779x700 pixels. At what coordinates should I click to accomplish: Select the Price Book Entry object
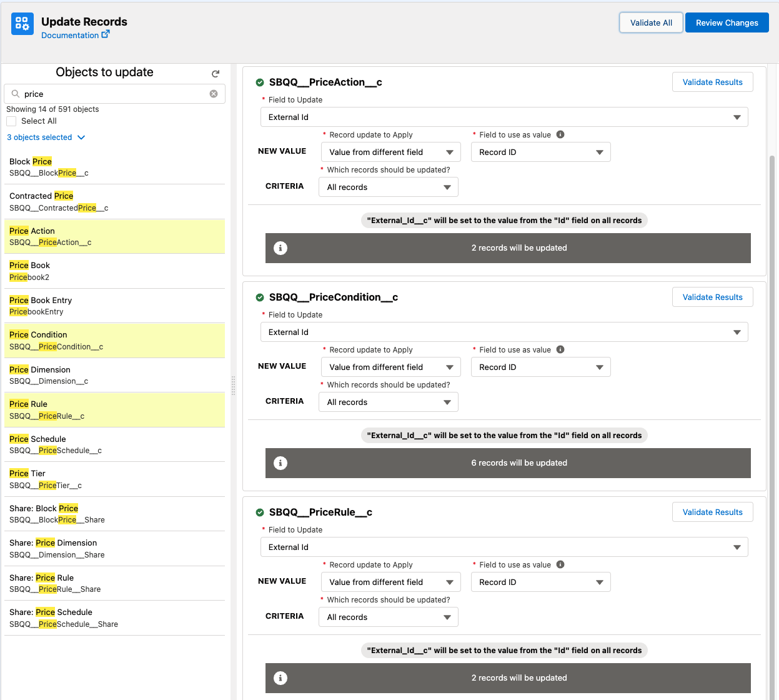point(114,306)
